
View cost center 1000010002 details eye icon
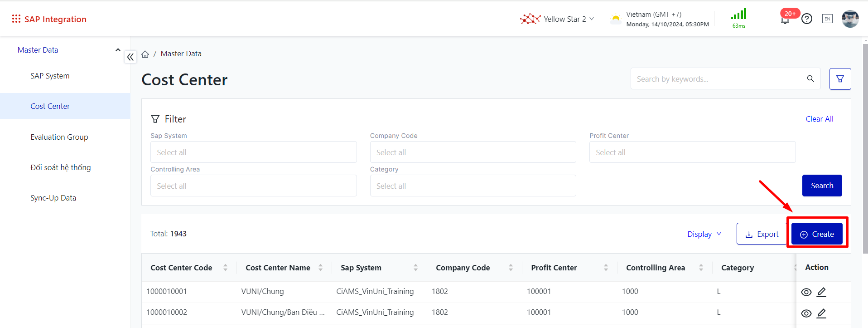tap(806, 313)
